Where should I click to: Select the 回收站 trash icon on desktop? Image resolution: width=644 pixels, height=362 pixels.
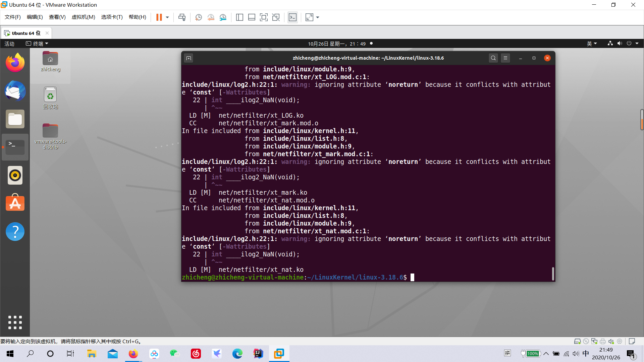50,98
